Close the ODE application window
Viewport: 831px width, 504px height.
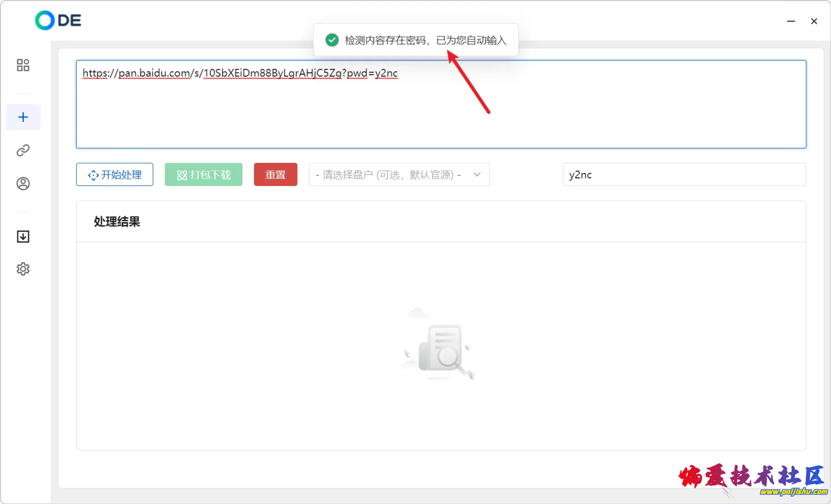[814, 21]
